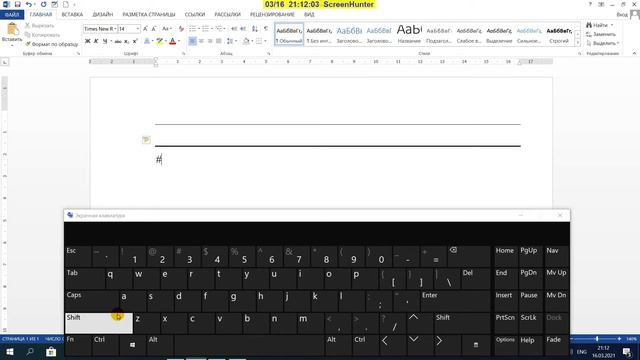Redo the last action in toolbar
This screenshot has height=360, width=640.
pyautogui.click(x=43, y=4)
